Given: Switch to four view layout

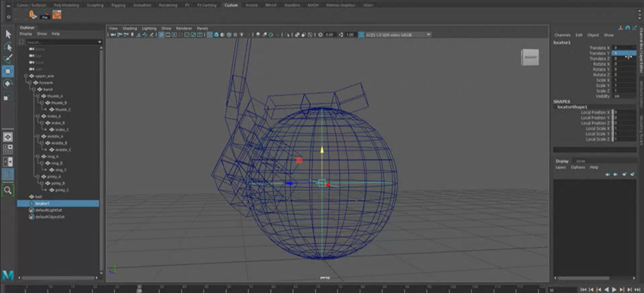Looking at the screenshot, I should (7, 149).
